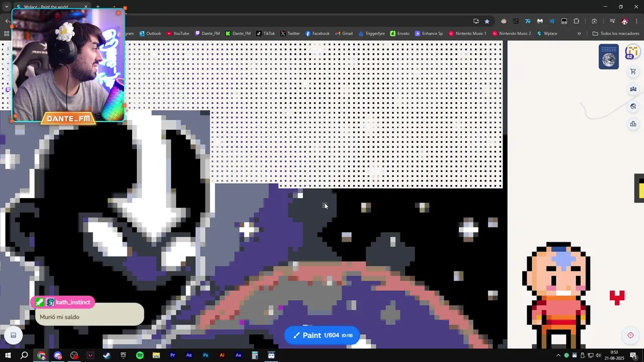
Task: Click the dark image extension icon
Action: [516, 21]
